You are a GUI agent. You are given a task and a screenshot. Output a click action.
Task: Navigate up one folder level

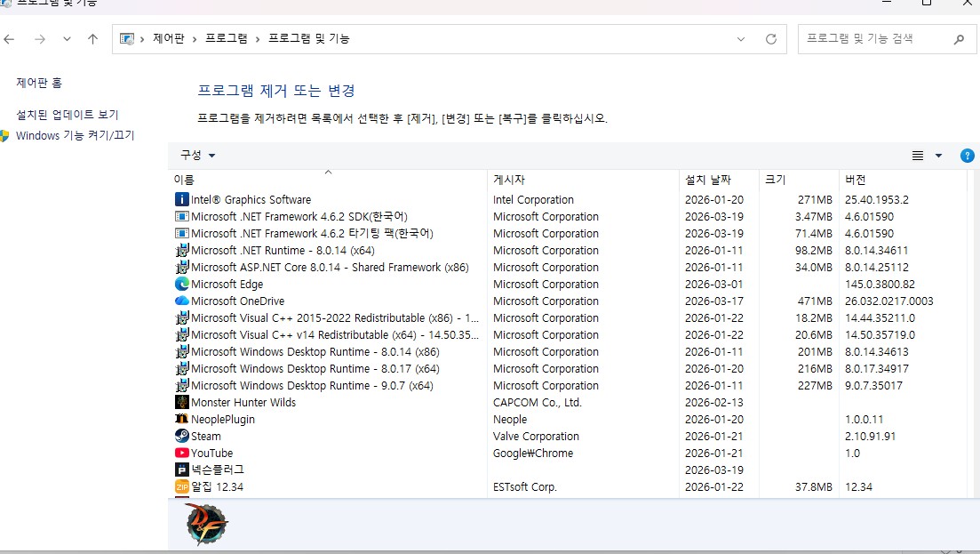[92, 39]
